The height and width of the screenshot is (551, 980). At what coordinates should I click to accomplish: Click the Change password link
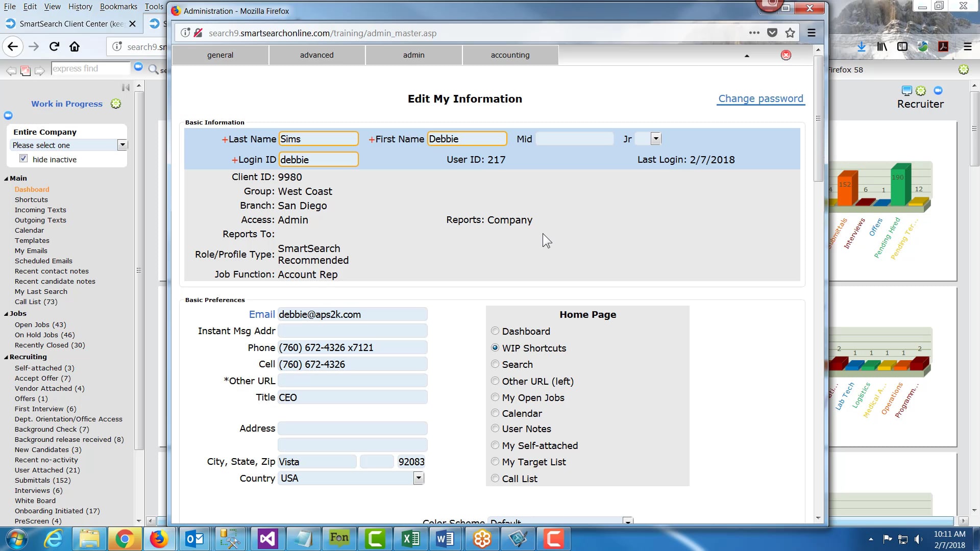761,98
